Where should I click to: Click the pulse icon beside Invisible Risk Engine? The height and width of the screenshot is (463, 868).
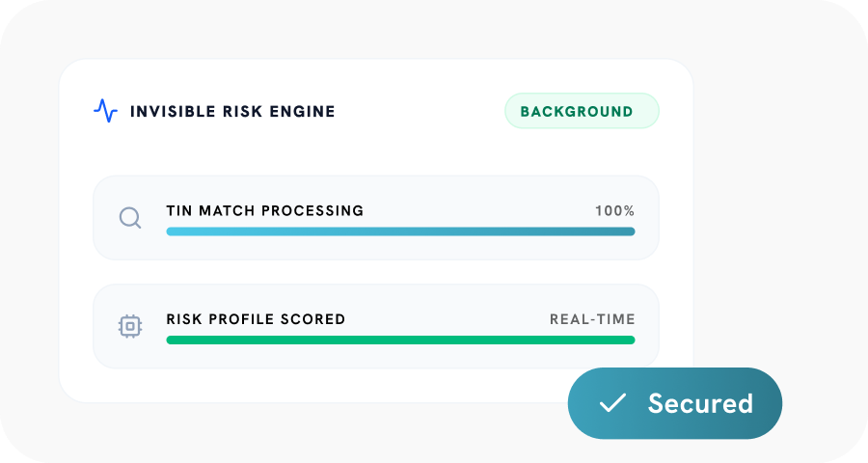click(105, 111)
